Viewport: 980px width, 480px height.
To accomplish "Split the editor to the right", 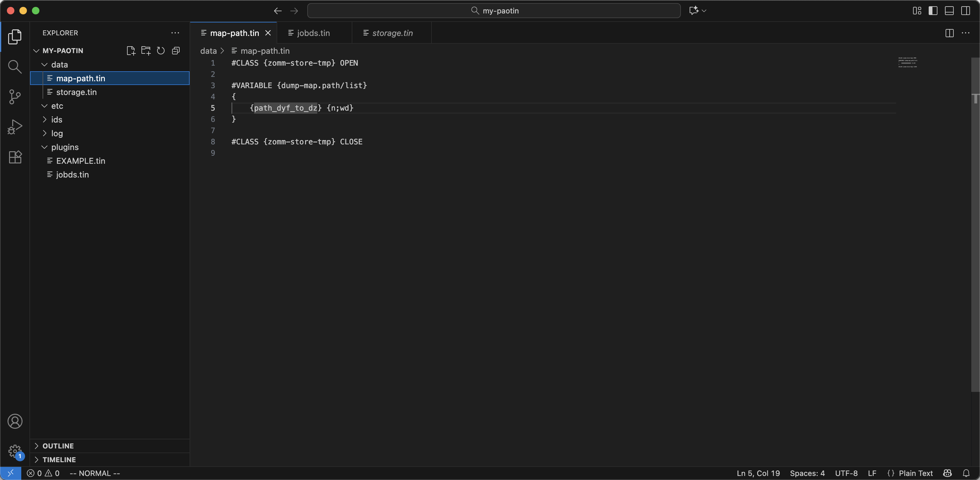I will click(x=949, y=33).
